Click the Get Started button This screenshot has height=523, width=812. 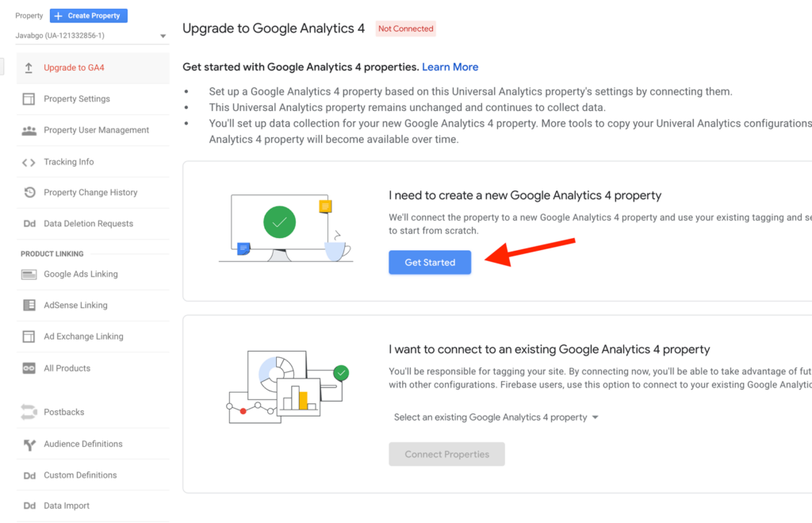(430, 263)
